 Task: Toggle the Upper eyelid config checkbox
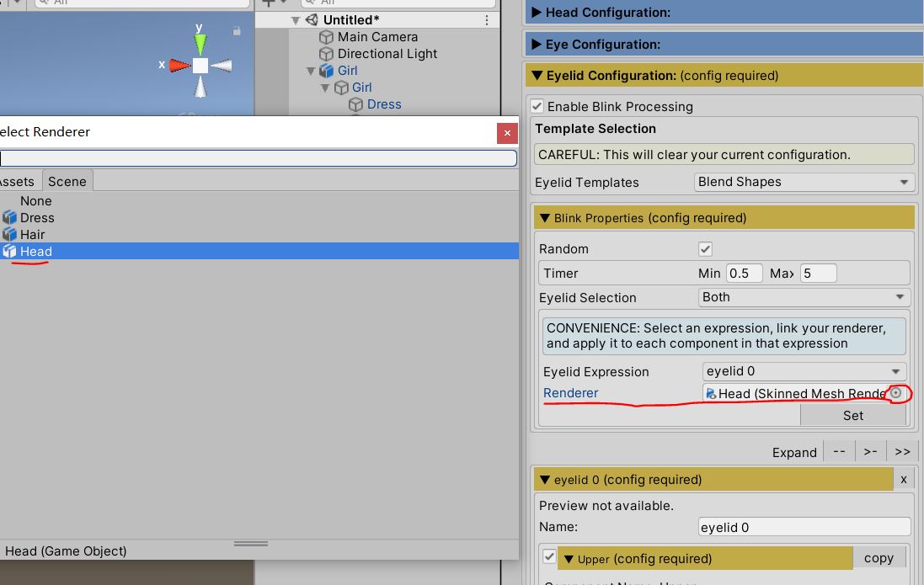[x=549, y=557]
